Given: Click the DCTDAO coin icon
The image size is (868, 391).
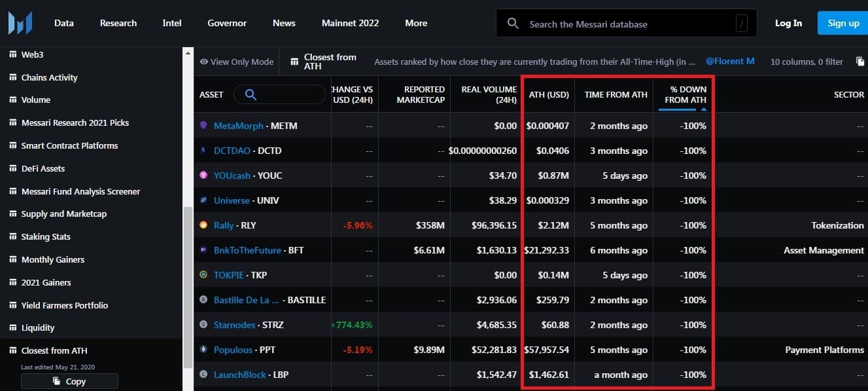Looking at the screenshot, I should (203, 151).
